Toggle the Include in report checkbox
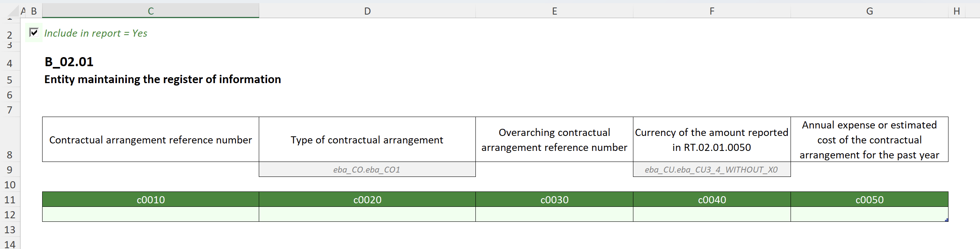Viewport: 980px width, 249px height. (34, 32)
